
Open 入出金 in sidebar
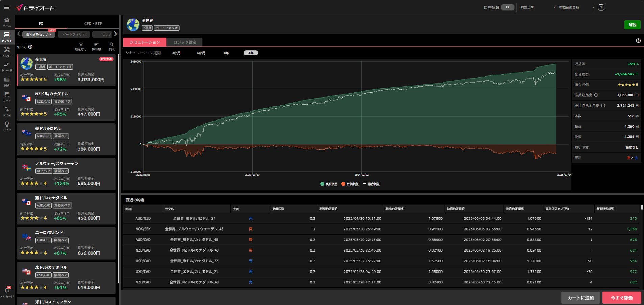click(7, 111)
